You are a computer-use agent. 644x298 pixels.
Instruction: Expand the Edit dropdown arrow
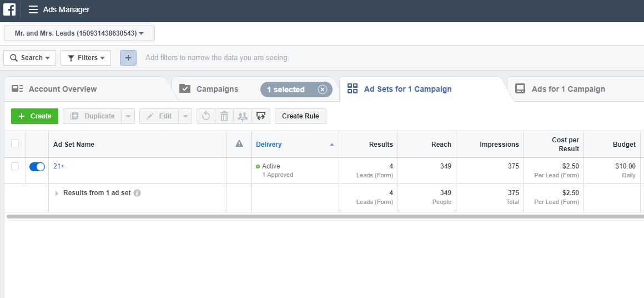coord(185,116)
